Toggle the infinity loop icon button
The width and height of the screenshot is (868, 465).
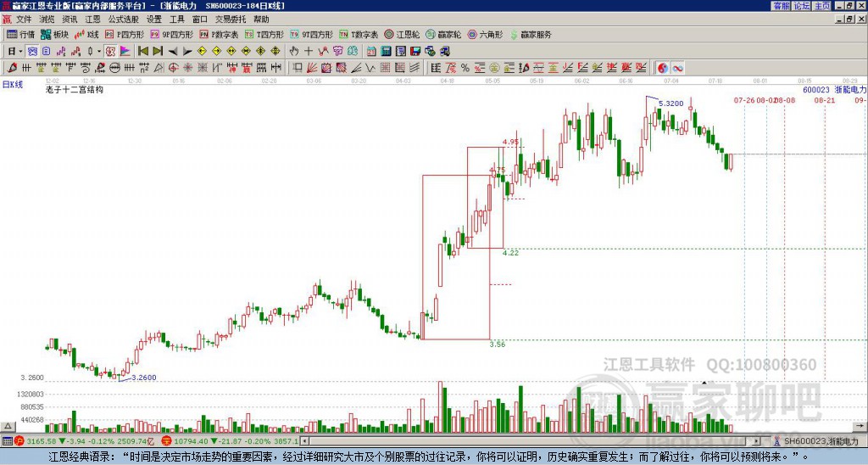677,68
